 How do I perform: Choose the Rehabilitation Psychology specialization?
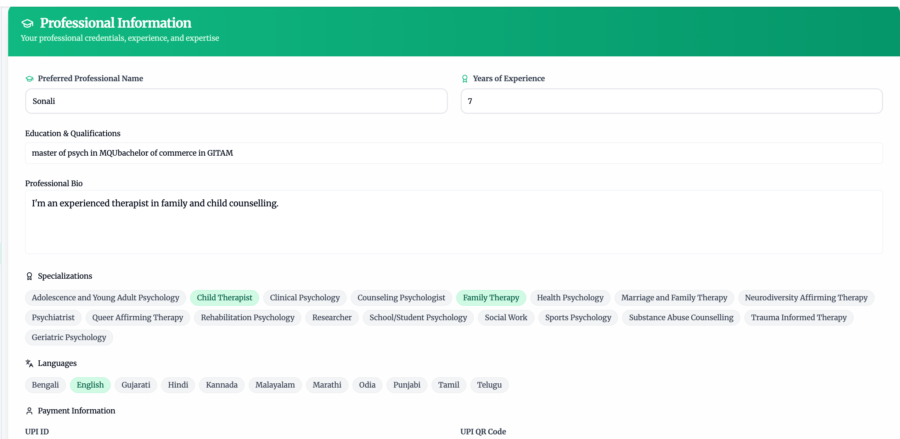[247, 317]
